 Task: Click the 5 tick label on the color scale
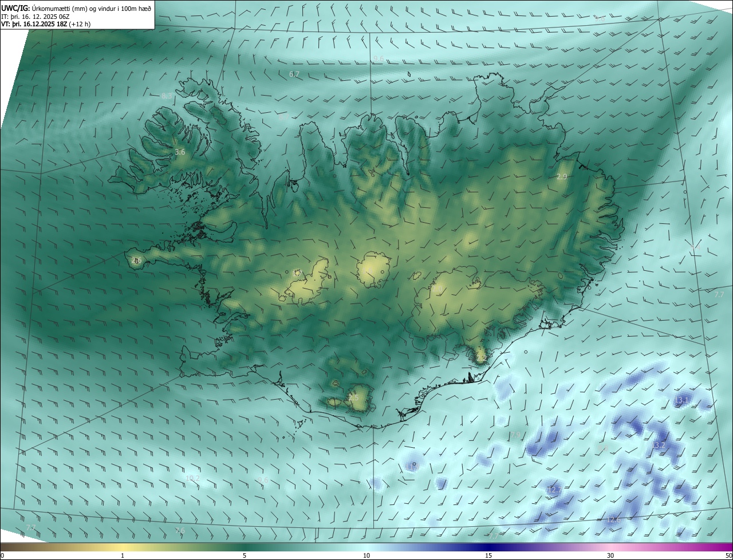click(245, 556)
